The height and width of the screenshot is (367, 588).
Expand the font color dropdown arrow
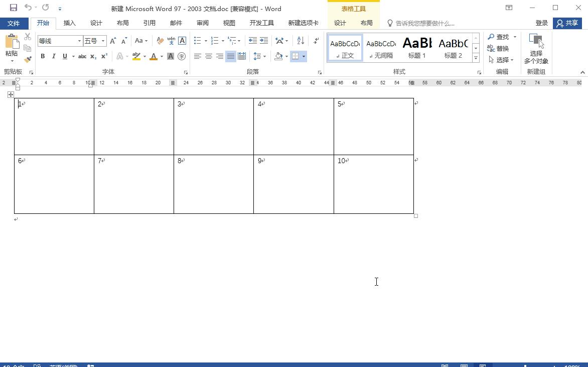coord(162,56)
